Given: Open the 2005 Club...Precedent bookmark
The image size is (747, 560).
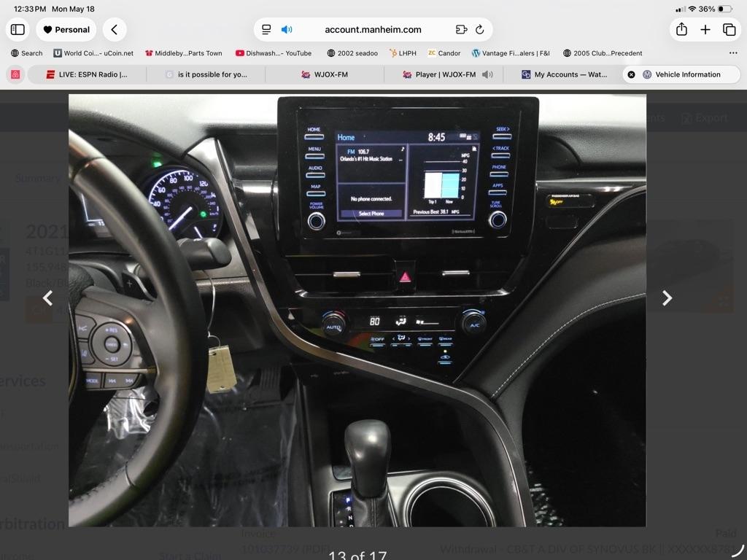Looking at the screenshot, I should click(603, 53).
